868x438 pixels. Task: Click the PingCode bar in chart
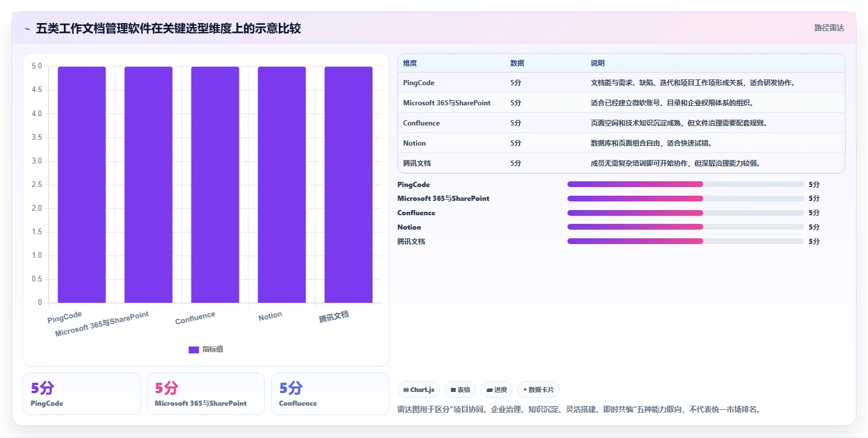[x=82, y=185]
